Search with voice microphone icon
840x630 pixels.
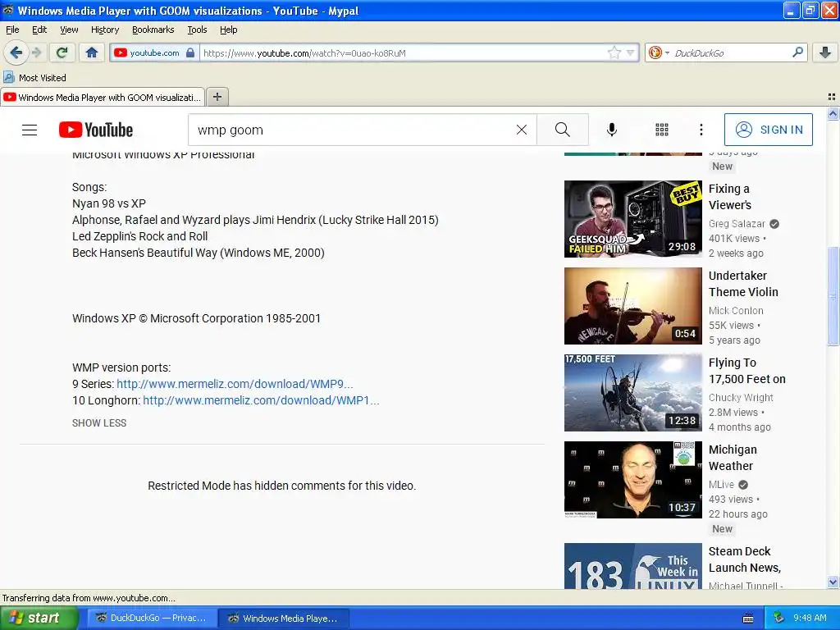(x=612, y=130)
